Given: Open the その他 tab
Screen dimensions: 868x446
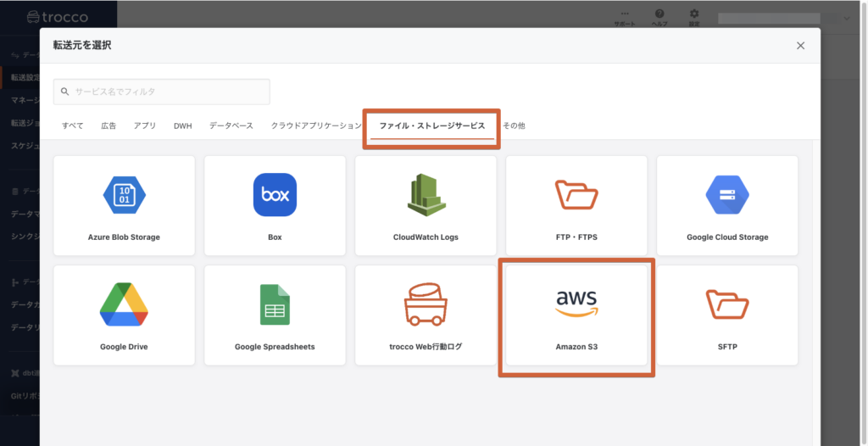Looking at the screenshot, I should click(x=514, y=125).
